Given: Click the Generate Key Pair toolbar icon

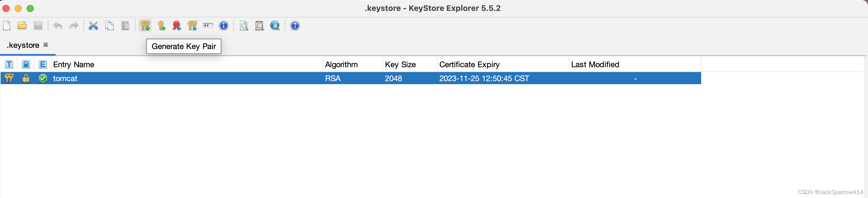Looking at the screenshot, I should [145, 26].
